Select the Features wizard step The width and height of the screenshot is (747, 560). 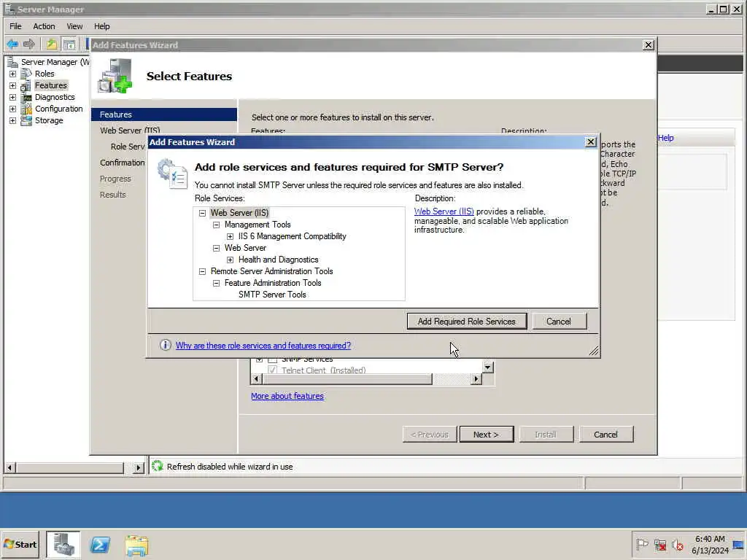(x=164, y=114)
